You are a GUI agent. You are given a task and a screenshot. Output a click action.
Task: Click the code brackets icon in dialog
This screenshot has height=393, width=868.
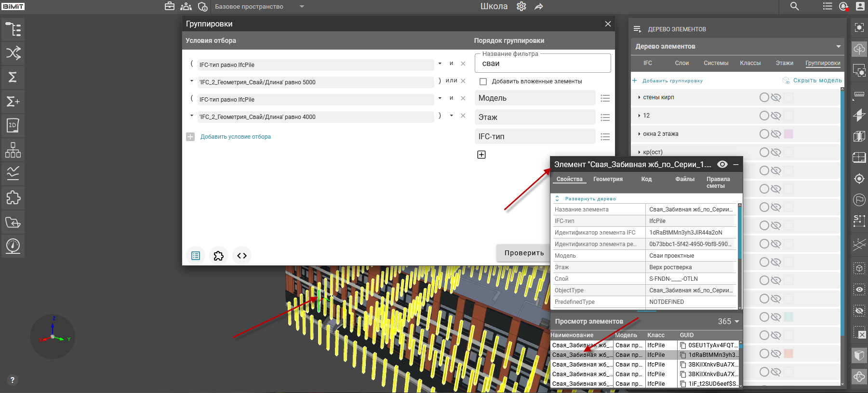(242, 256)
